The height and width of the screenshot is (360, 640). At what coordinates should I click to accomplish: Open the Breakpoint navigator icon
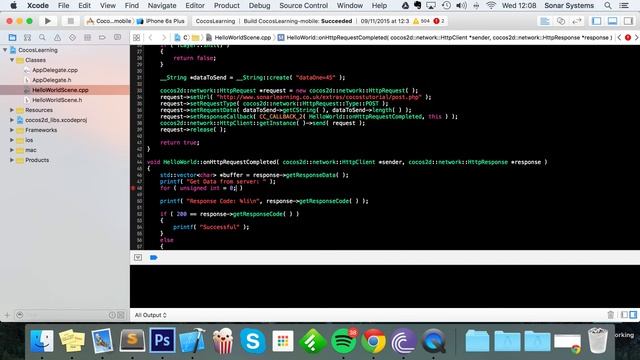click(102, 38)
